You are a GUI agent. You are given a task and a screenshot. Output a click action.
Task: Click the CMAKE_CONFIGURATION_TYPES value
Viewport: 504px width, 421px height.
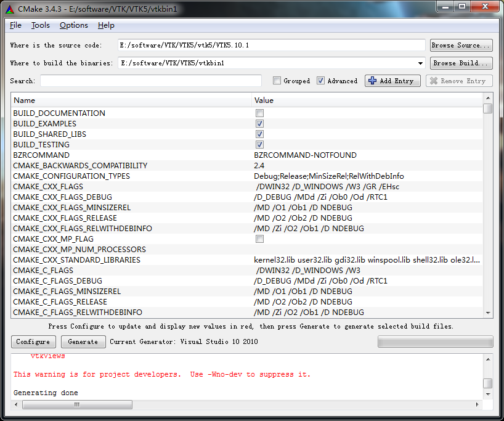(329, 176)
